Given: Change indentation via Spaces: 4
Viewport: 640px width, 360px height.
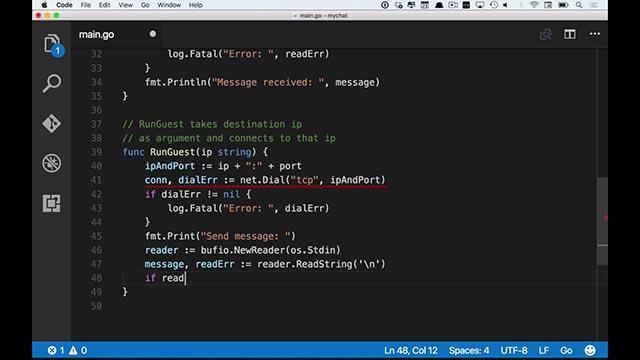Looking at the screenshot, I should pyautogui.click(x=469, y=351).
